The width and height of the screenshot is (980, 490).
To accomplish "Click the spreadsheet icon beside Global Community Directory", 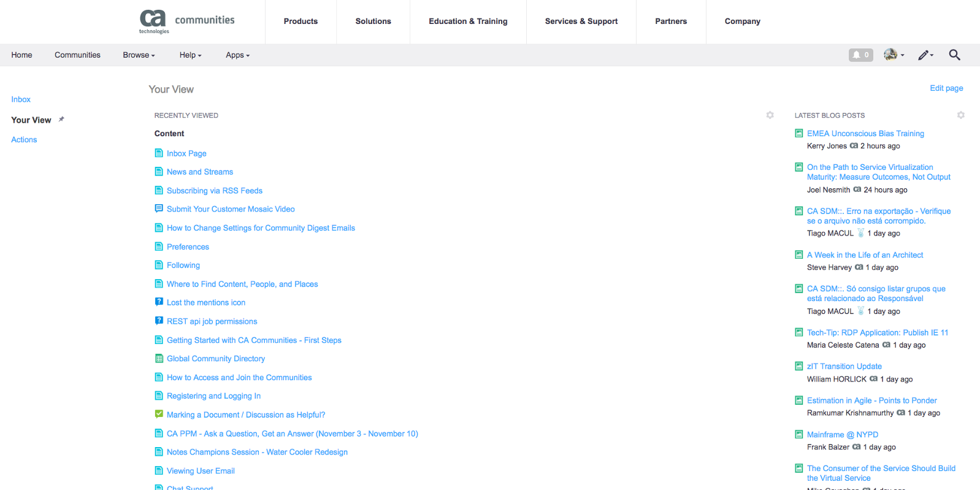I will [159, 358].
